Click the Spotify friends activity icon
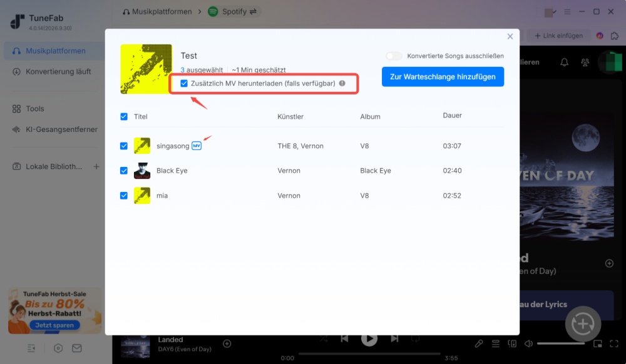 (585, 62)
